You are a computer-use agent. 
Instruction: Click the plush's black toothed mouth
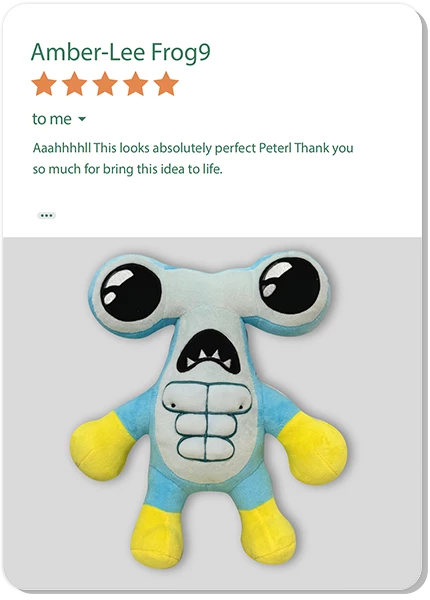coord(209,352)
